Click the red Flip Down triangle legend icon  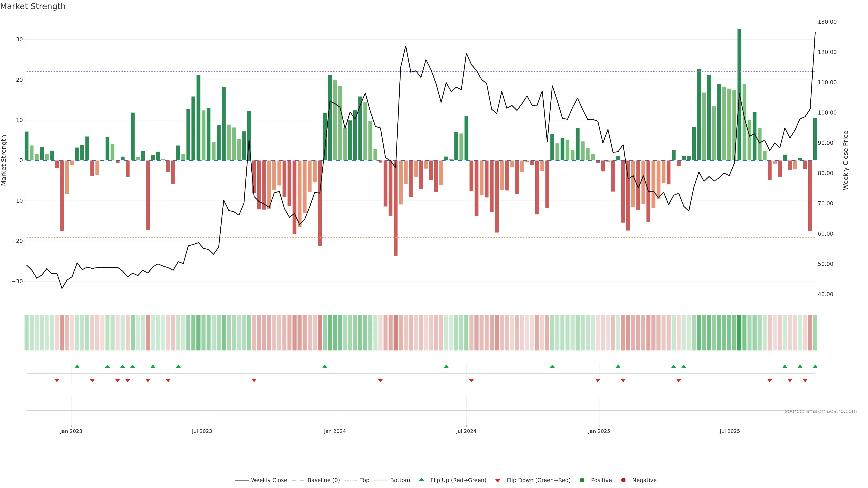pyautogui.click(x=498, y=480)
